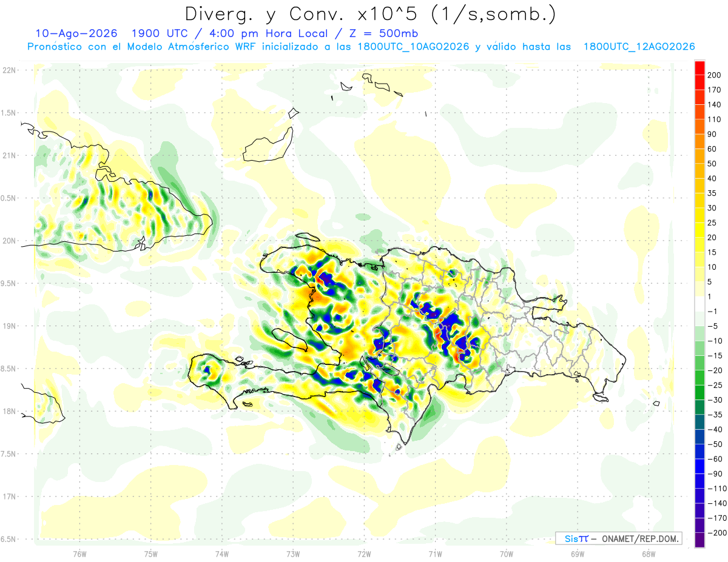728x562 pixels.
Task: Click the '-110' color bar label
Action: pos(716,489)
